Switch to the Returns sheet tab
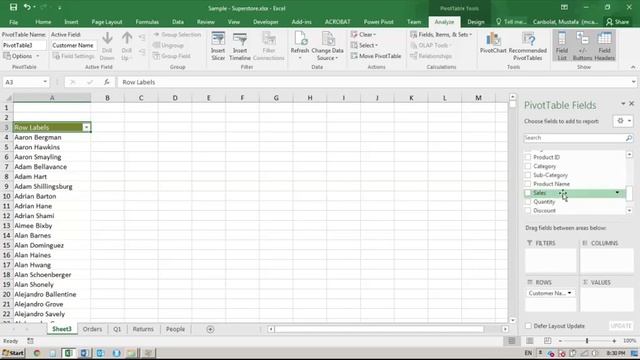The height and width of the screenshot is (360, 640). [143, 329]
